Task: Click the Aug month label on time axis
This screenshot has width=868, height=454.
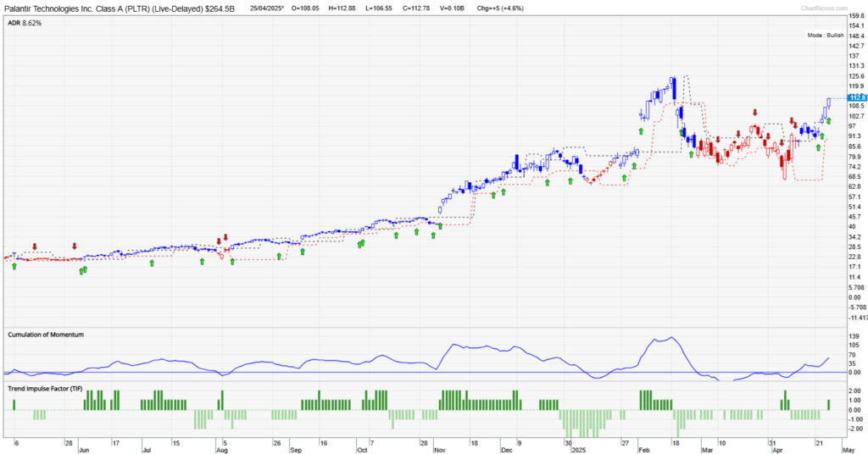Action: pyautogui.click(x=221, y=450)
